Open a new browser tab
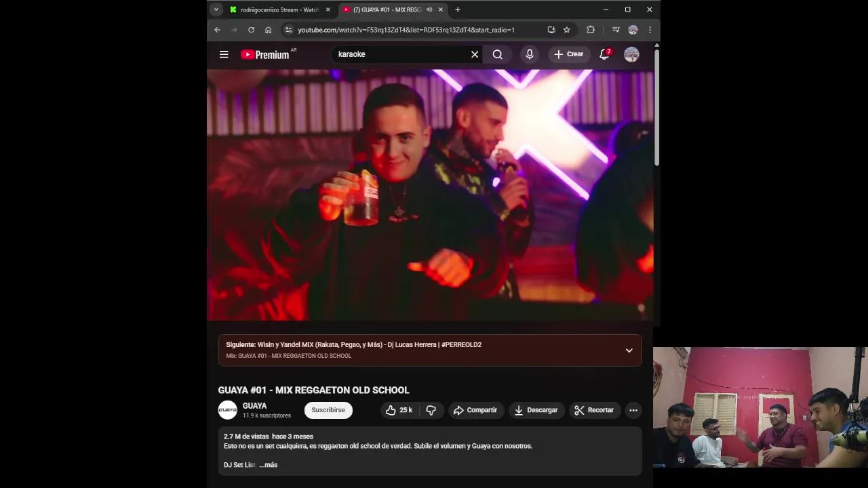This screenshot has width=868, height=488. 458,9
